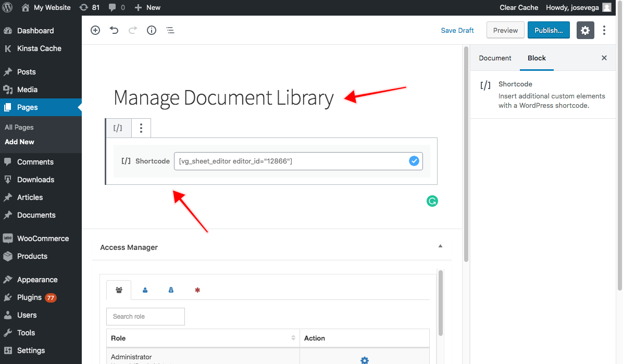
Task: Open the more options menu on the Shortcode block
Action: click(x=141, y=128)
